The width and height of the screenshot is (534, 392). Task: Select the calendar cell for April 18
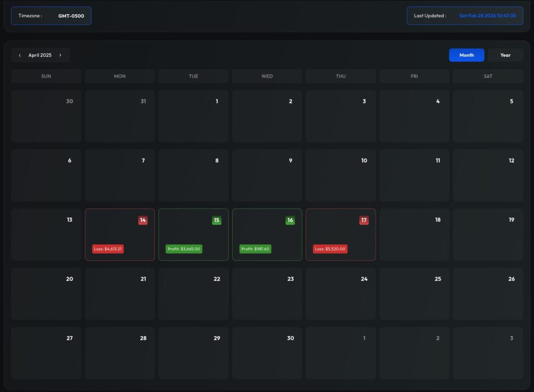(414, 235)
